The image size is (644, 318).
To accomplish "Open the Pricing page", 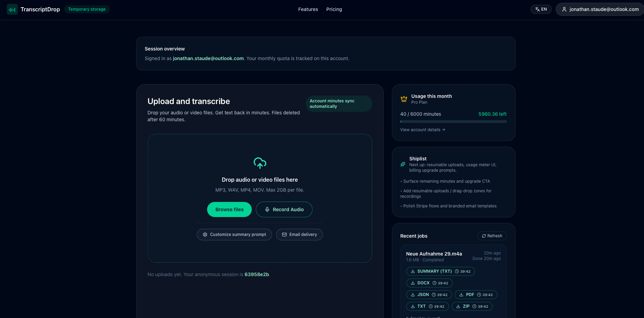I will tap(334, 9).
